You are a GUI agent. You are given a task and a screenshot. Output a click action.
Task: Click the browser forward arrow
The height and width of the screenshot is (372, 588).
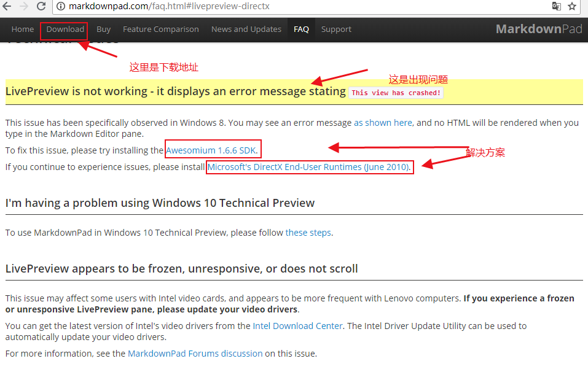coord(24,6)
